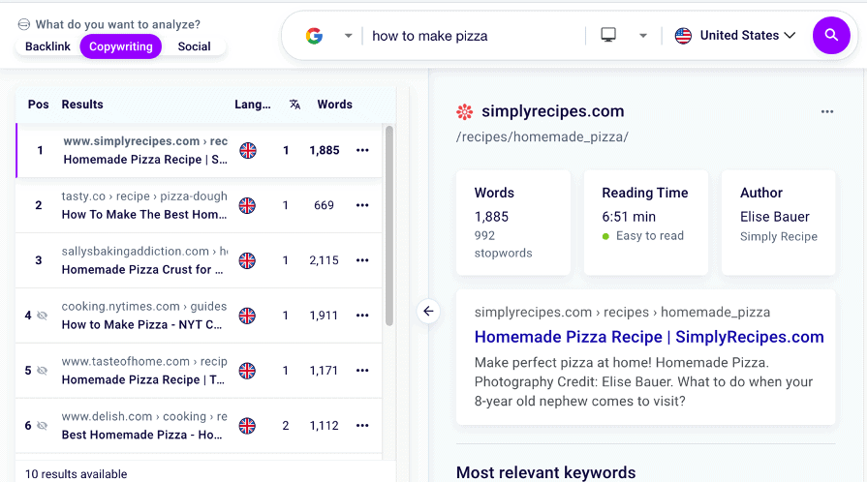
Task: Open the detail panel three-dot menu
Action: (x=827, y=111)
